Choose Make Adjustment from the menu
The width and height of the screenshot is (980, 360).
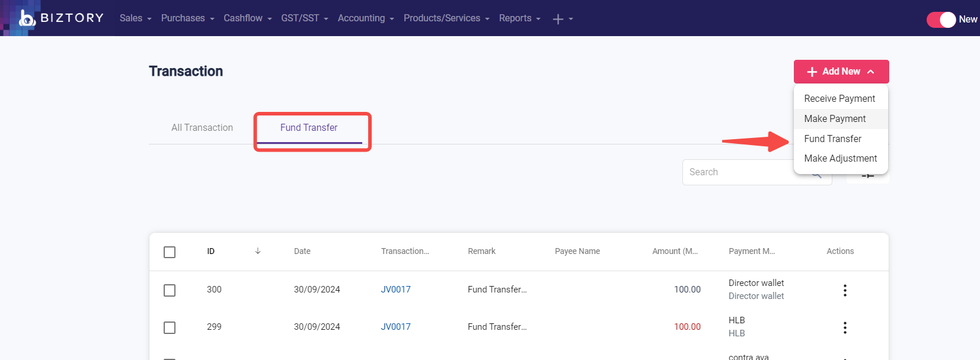pos(841,158)
